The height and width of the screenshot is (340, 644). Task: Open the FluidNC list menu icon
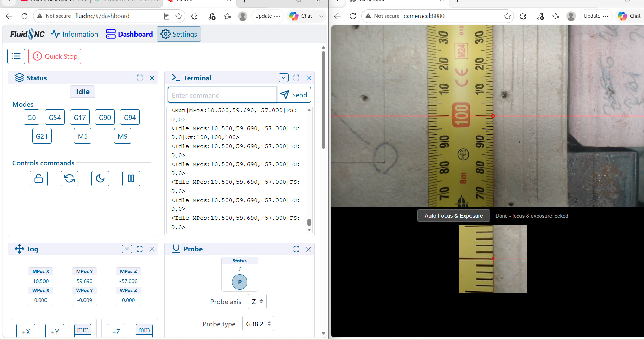point(16,56)
